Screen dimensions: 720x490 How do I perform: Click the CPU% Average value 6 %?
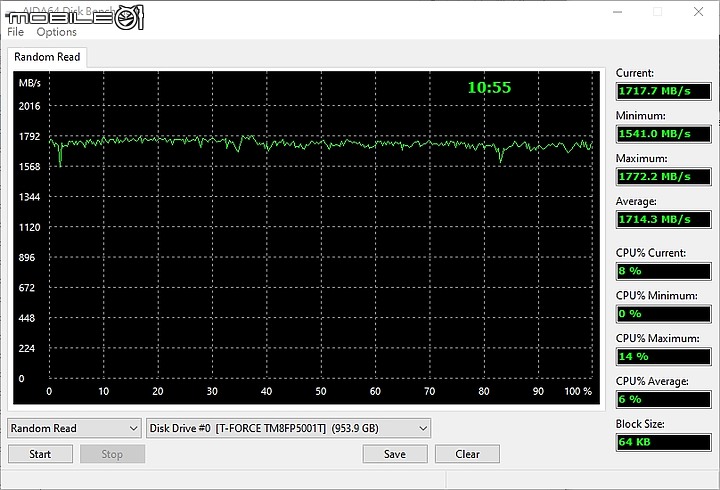click(664, 399)
